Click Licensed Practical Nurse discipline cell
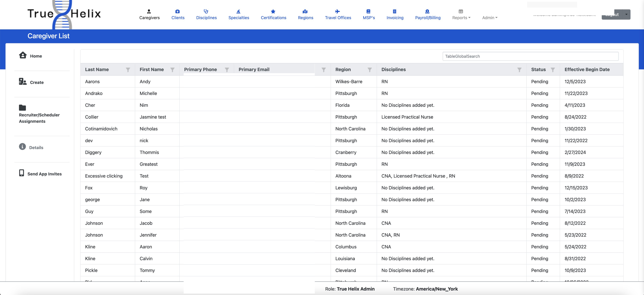Screen dimensions: 644x295 coord(407,117)
